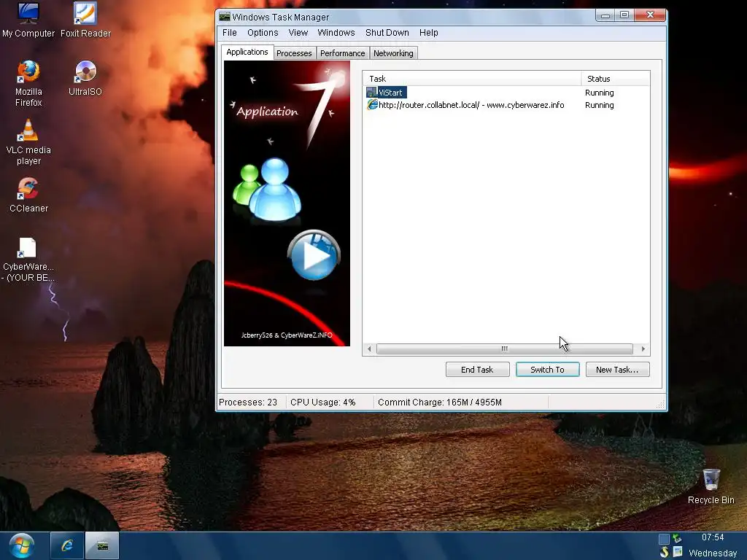This screenshot has width=747, height=560.
Task: Sort by Status column header
Action: tap(616, 79)
